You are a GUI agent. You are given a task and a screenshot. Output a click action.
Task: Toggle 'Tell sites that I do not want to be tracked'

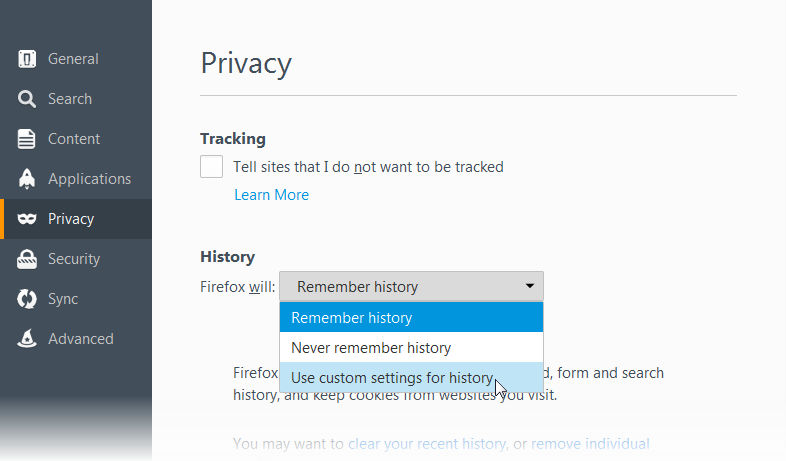368,167
